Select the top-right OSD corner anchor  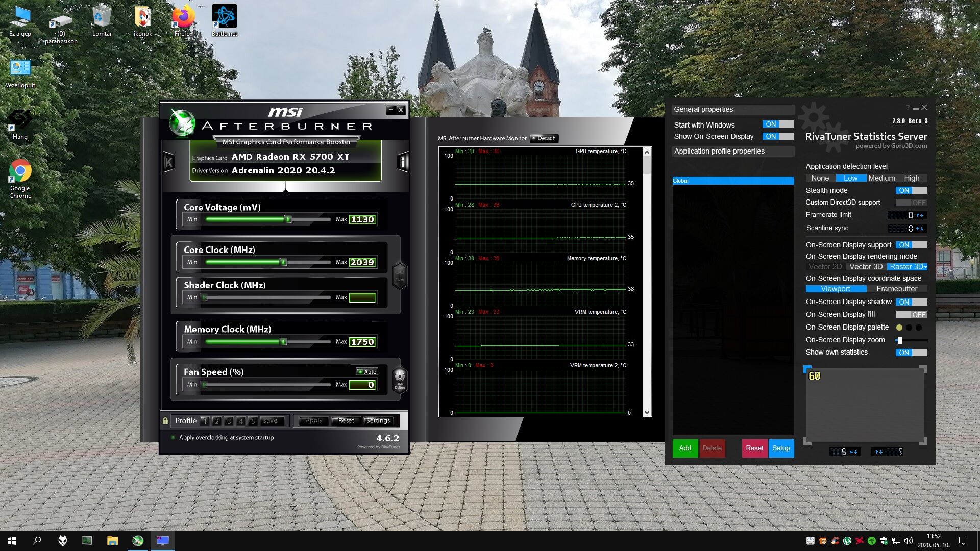(923, 369)
